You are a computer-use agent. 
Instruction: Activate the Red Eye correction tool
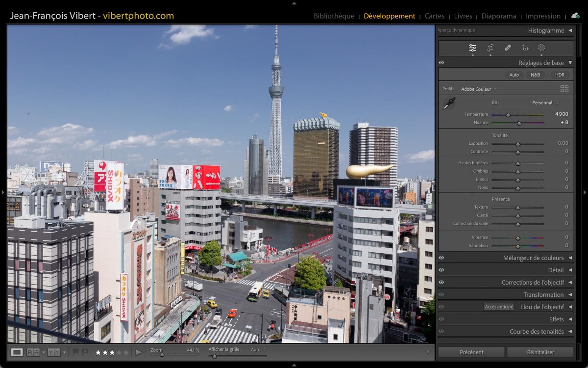point(525,48)
